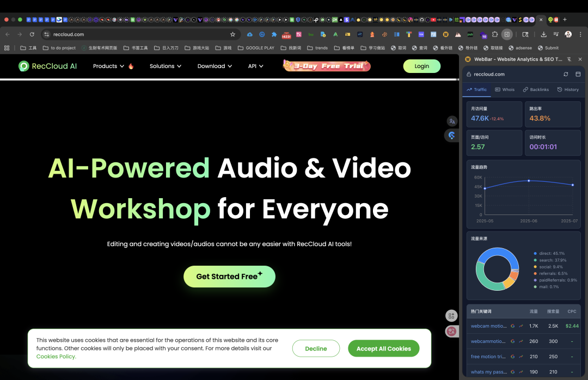Click the red 14221 badge extension icon
Screen dimensions: 588x380
pos(286,35)
